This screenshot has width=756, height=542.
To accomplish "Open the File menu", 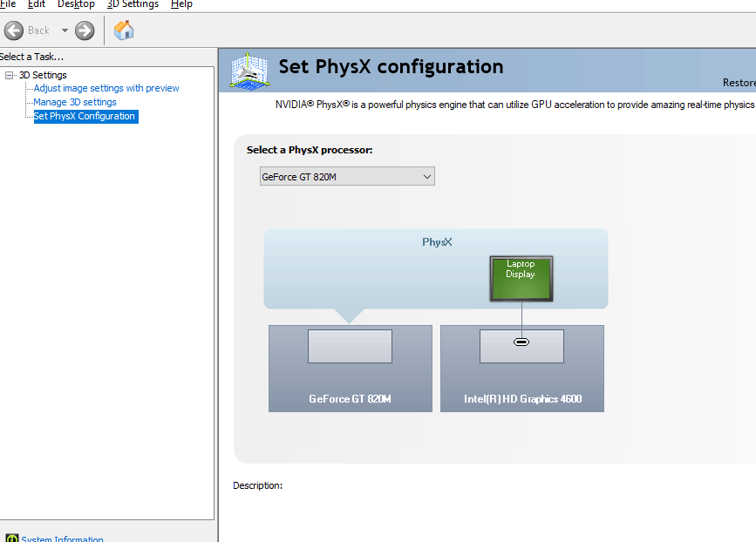I will click(8, 4).
